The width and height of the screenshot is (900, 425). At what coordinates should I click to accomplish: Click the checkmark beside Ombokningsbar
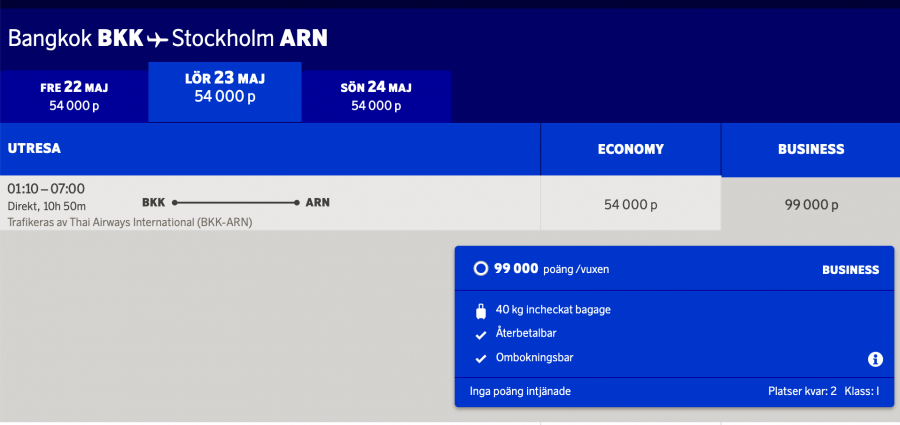point(480,358)
